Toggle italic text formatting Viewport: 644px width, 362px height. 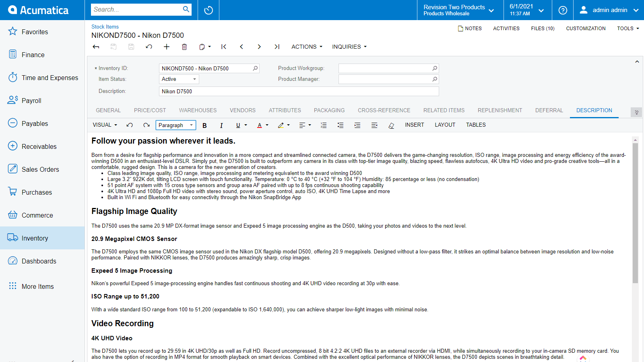[221, 125]
